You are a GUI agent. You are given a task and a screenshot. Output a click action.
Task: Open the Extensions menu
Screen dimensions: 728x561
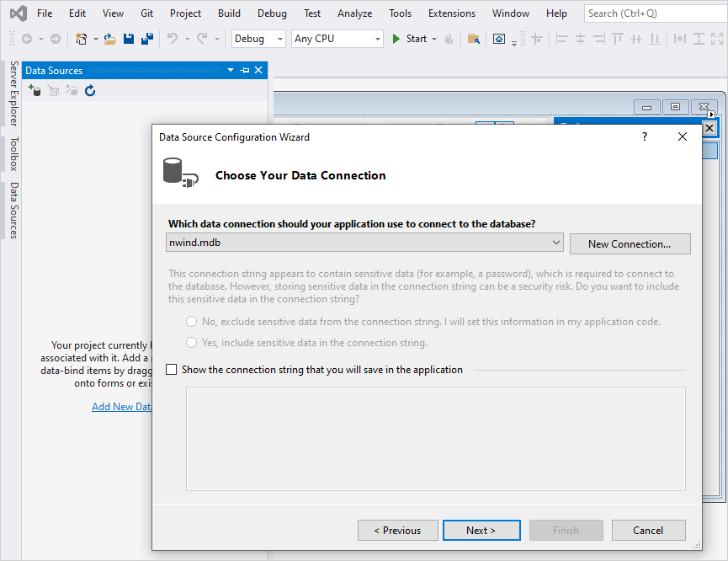tap(451, 13)
